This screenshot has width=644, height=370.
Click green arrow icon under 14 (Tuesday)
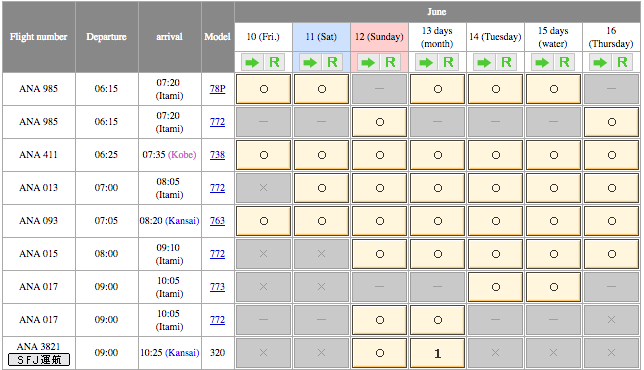coord(484,63)
